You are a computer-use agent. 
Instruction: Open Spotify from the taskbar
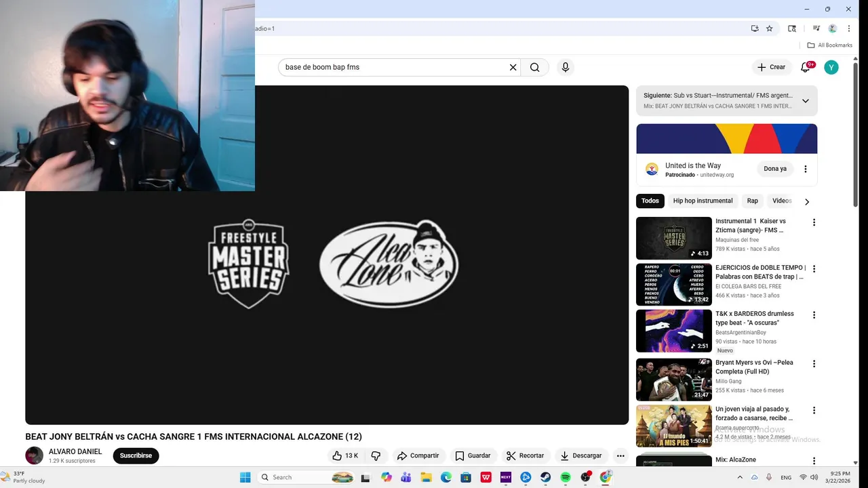[566, 477]
